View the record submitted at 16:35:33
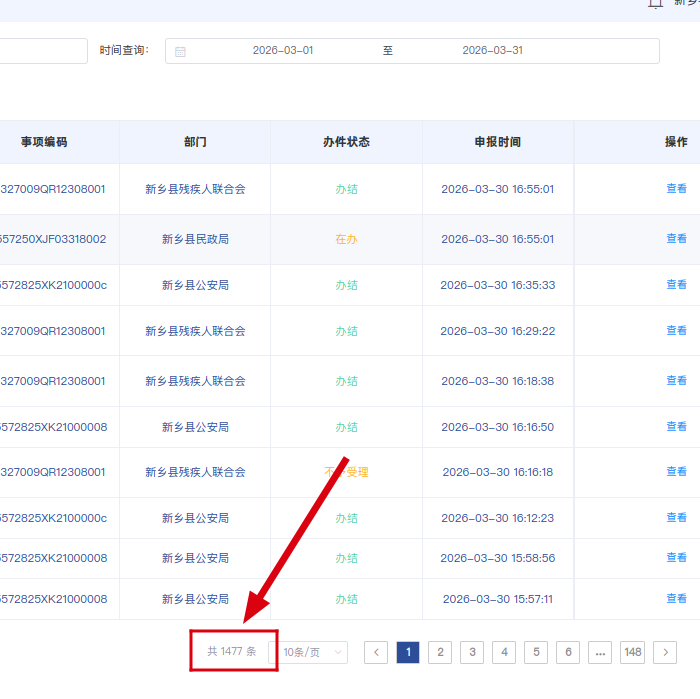The width and height of the screenshot is (700, 699). [676, 285]
